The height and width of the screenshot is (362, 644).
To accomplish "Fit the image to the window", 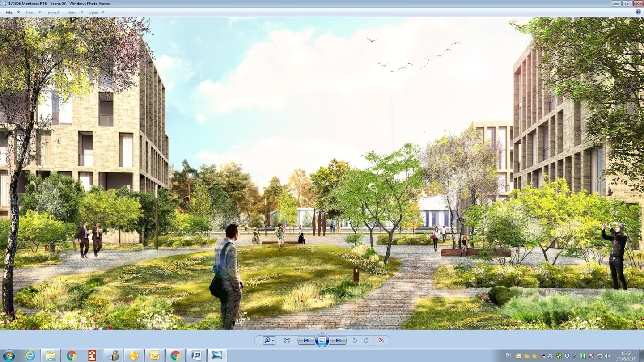I will tap(287, 340).
